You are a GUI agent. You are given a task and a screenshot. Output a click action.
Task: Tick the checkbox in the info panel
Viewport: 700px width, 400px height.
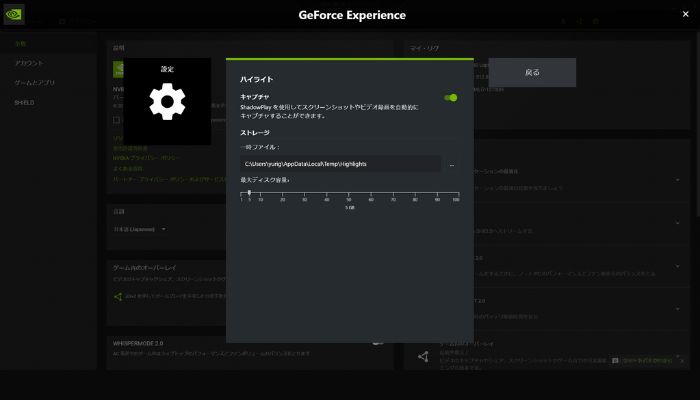click(x=116, y=120)
